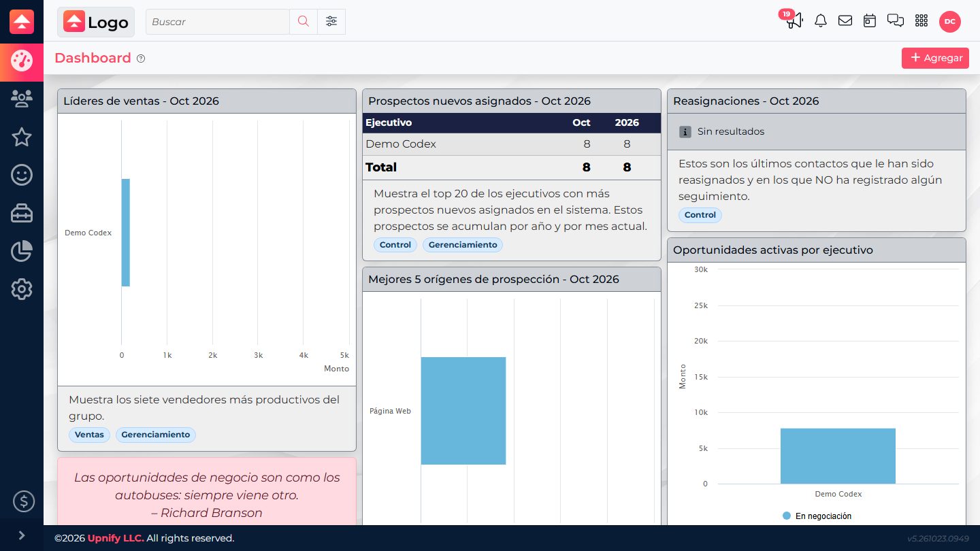Click Gerenciamiento tag under Prospectos nuevos asignados
Screen dimensions: 980x551
click(x=463, y=245)
